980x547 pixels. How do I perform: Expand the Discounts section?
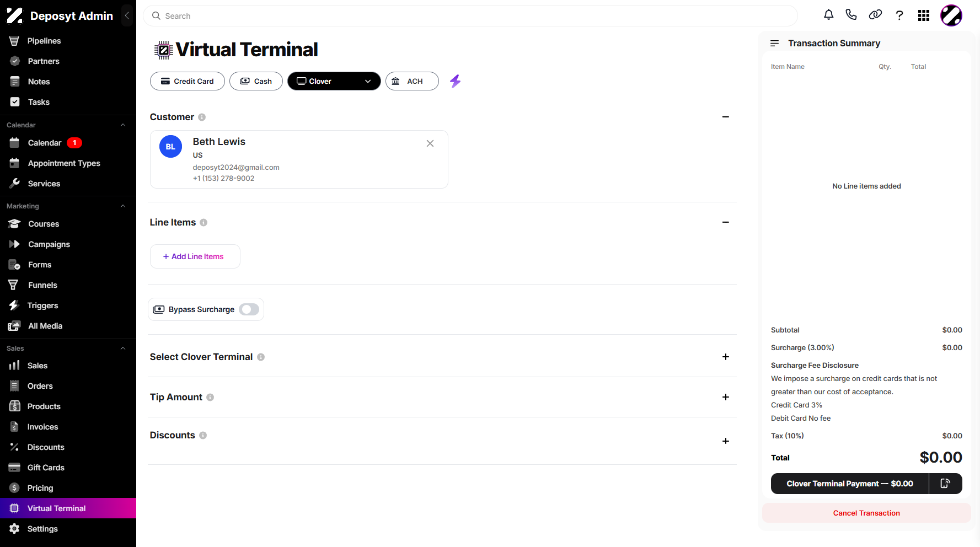[726, 441]
